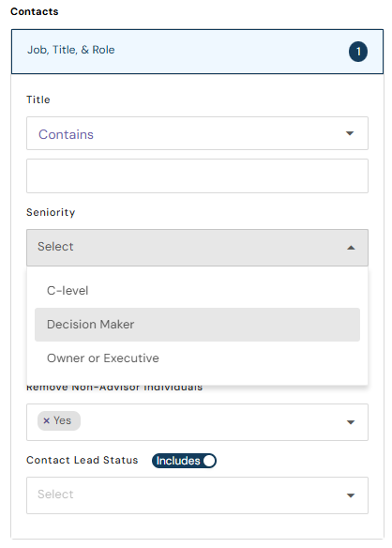
Task: Click the Remove Non-Advisor dropdown arrow
Action: pyautogui.click(x=351, y=422)
